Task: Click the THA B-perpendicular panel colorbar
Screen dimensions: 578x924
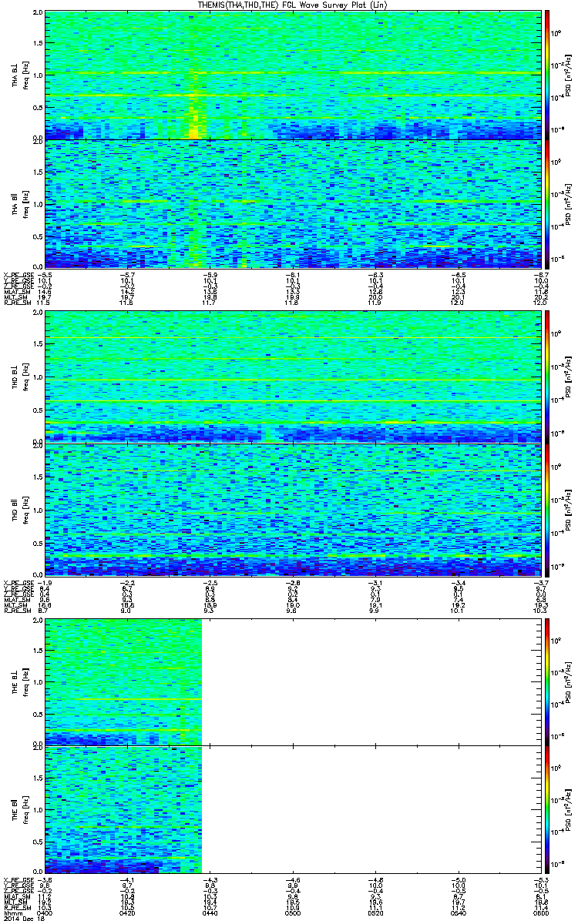Action: tap(546, 75)
